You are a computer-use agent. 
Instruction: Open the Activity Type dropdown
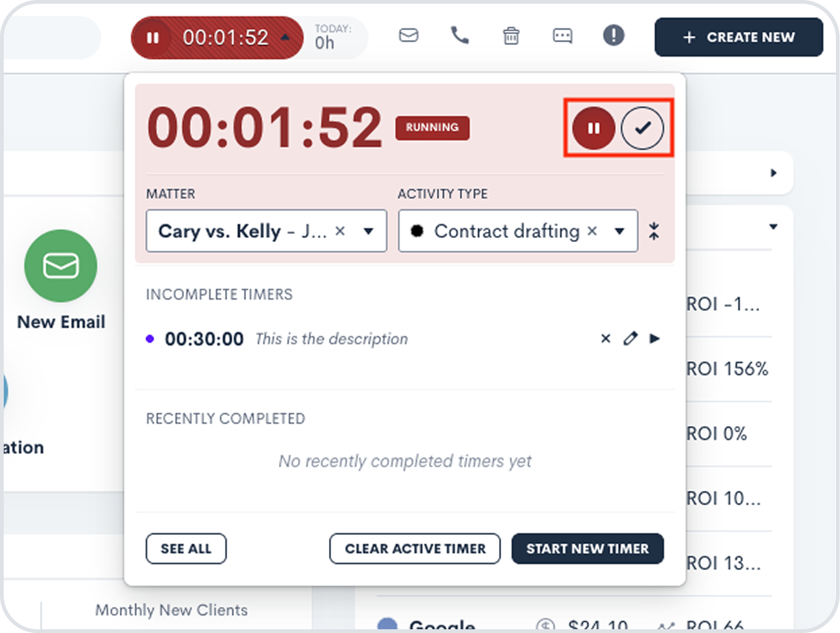(620, 231)
